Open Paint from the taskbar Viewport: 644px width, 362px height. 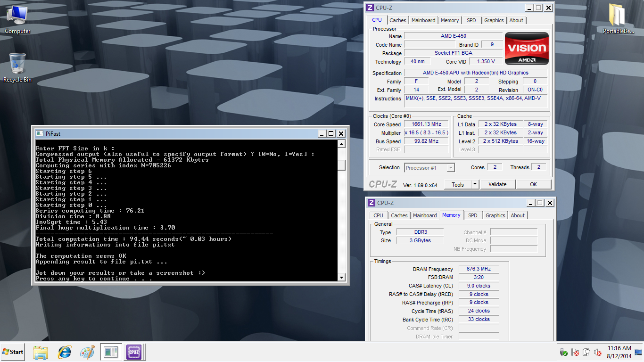pos(87,352)
